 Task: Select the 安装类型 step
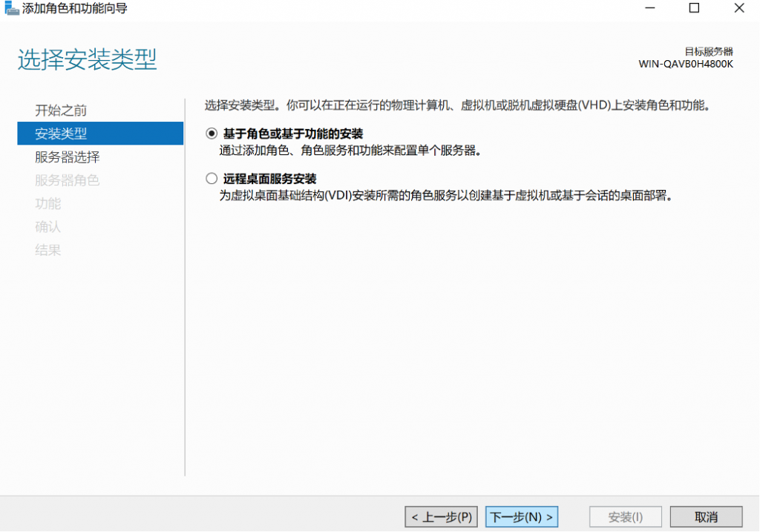pos(100,134)
